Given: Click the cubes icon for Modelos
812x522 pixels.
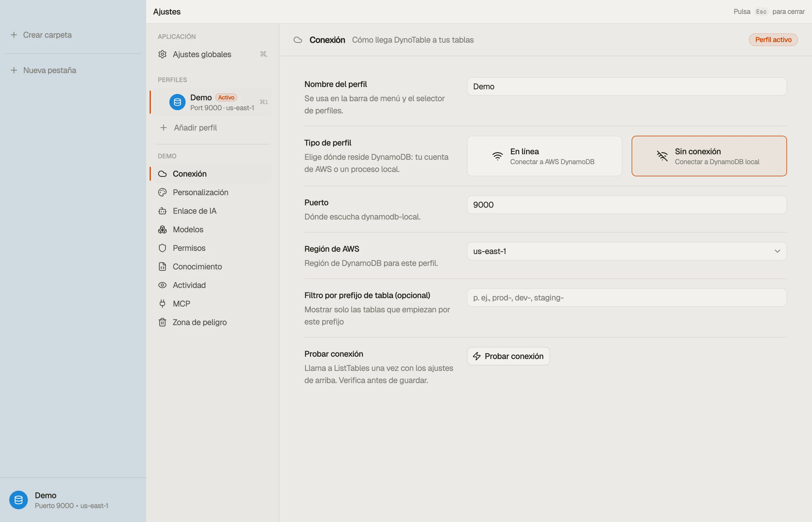Looking at the screenshot, I should (x=162, y=229).
